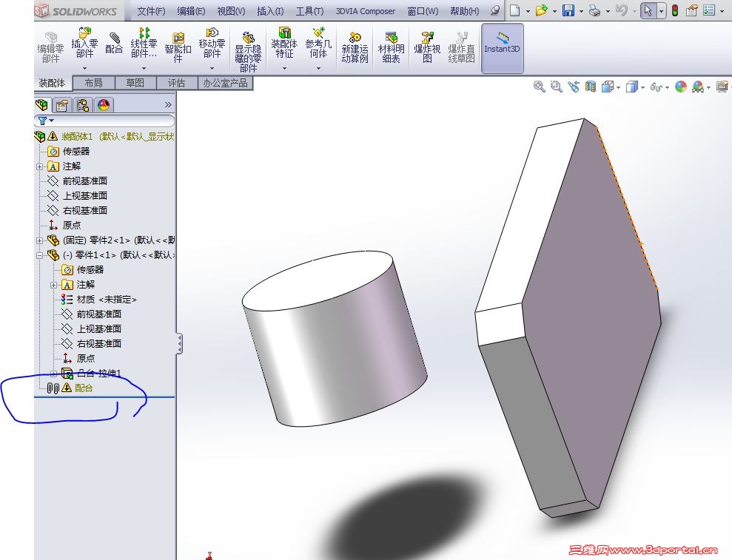The width and height of the screenshot is (732, 560).
Task: Open the 材料明细表 bill of materials
Action: click(391, 48)
